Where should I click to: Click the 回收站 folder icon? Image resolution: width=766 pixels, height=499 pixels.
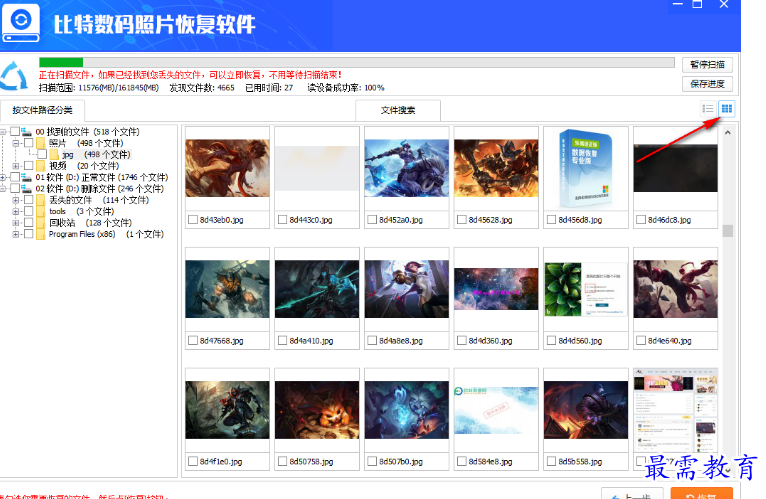41,223
